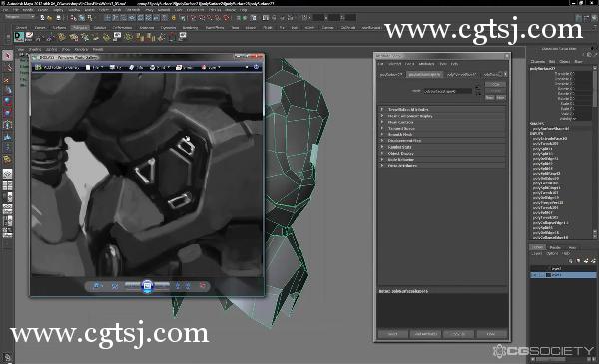Enable Snap to view planes icon
The height and width of the screenshot is (364, 599).
coord(218,18)
